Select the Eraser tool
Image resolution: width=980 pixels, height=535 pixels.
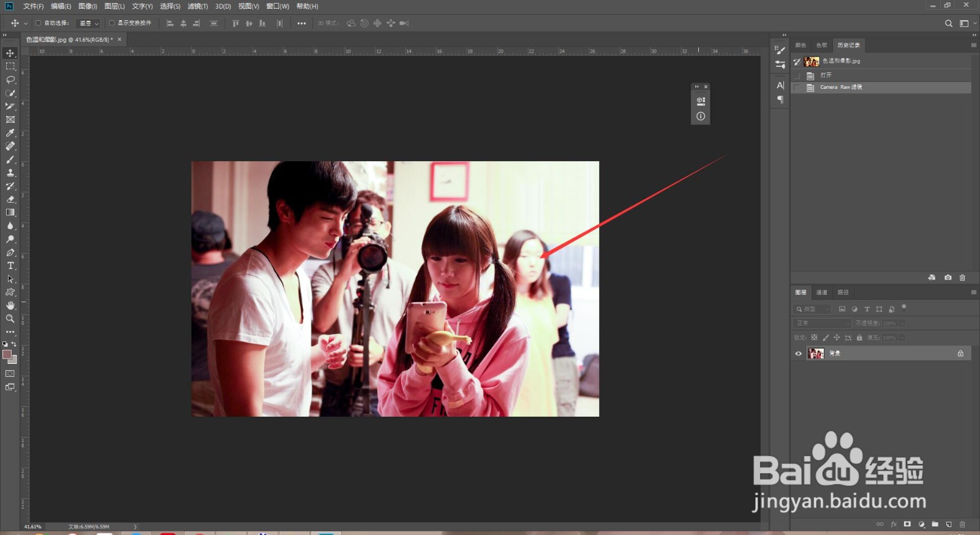pos(10,199)
